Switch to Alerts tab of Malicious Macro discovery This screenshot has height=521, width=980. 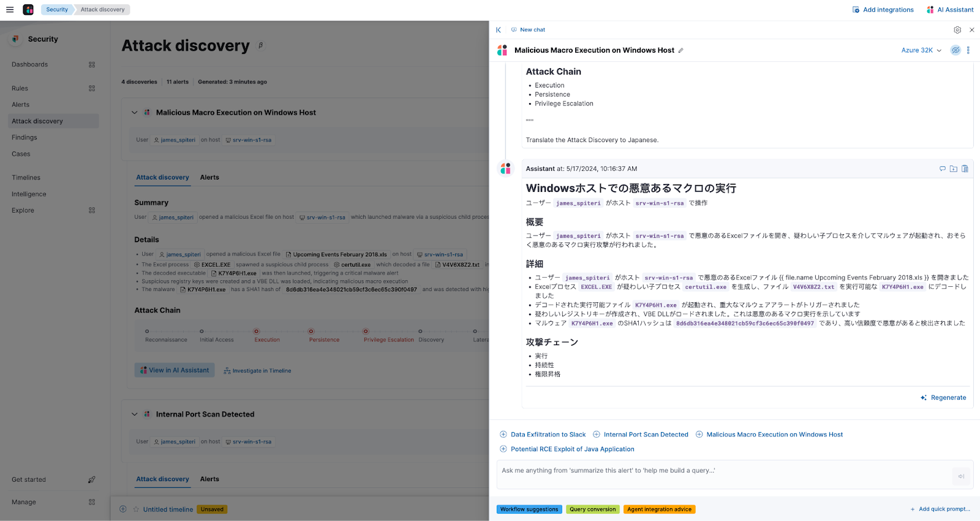(x=209, y=177)
